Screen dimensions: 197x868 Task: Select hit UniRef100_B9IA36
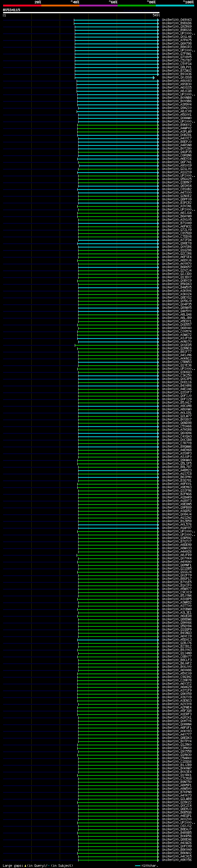coord(176,74)
